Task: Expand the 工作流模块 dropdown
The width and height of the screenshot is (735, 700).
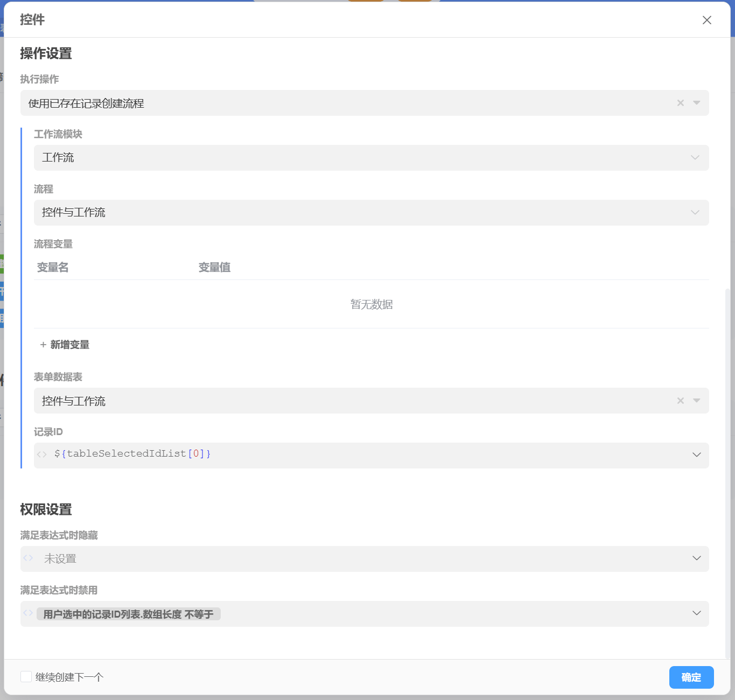Action: (695, 158)
